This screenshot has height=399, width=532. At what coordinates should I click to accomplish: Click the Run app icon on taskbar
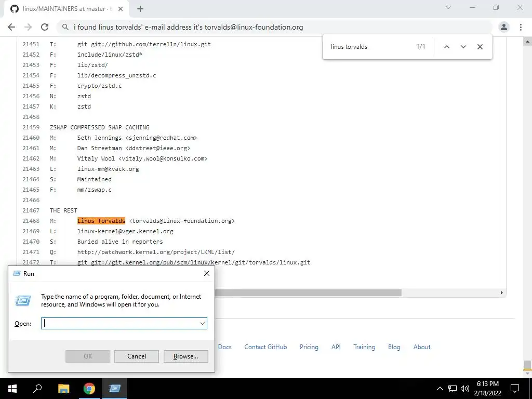(115, 389)
